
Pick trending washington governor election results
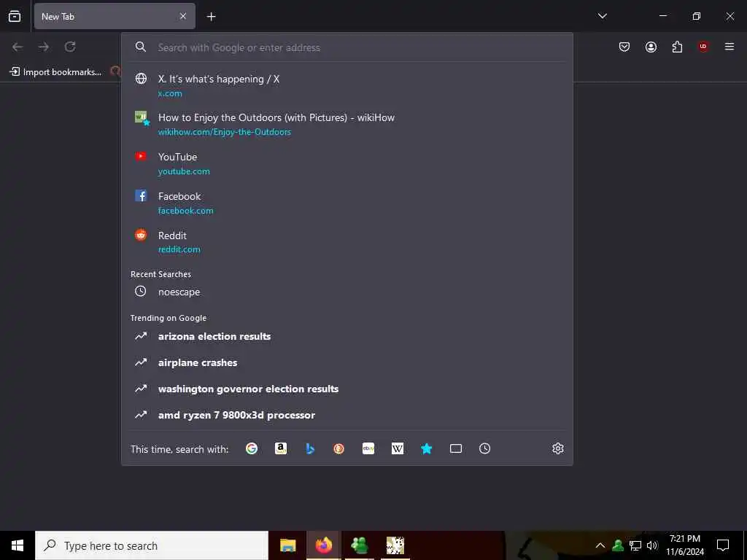tap(348, 389)
